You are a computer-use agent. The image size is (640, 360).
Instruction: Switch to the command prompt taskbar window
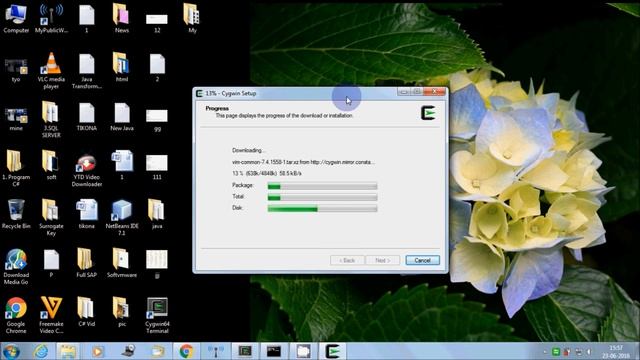coord(274,351)
